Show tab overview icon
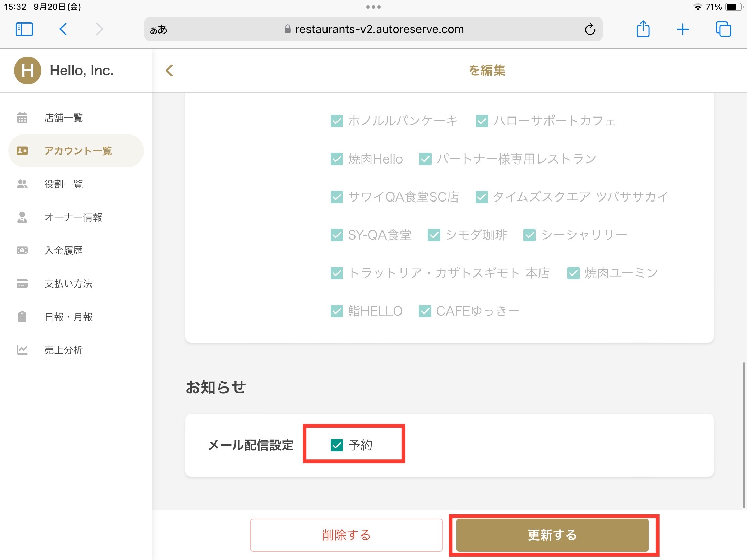The height and width of the screenshot is (560, 747). coord(723,29)
